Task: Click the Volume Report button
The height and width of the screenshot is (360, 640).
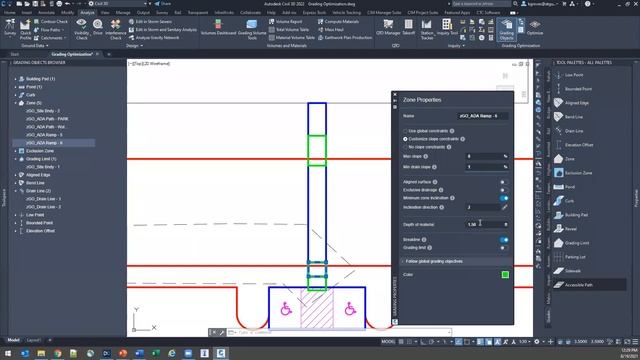Action: 286,22
